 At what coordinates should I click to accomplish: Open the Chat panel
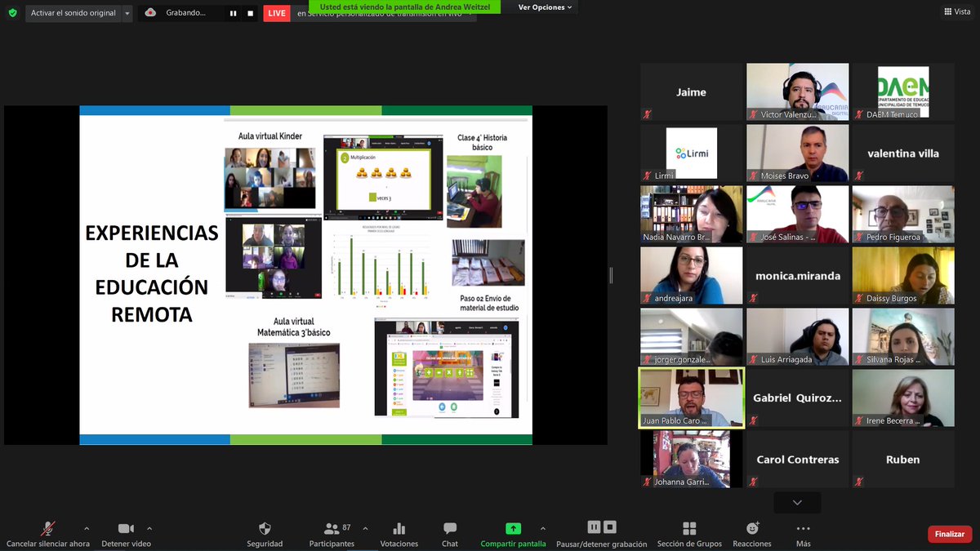(450, 535)
